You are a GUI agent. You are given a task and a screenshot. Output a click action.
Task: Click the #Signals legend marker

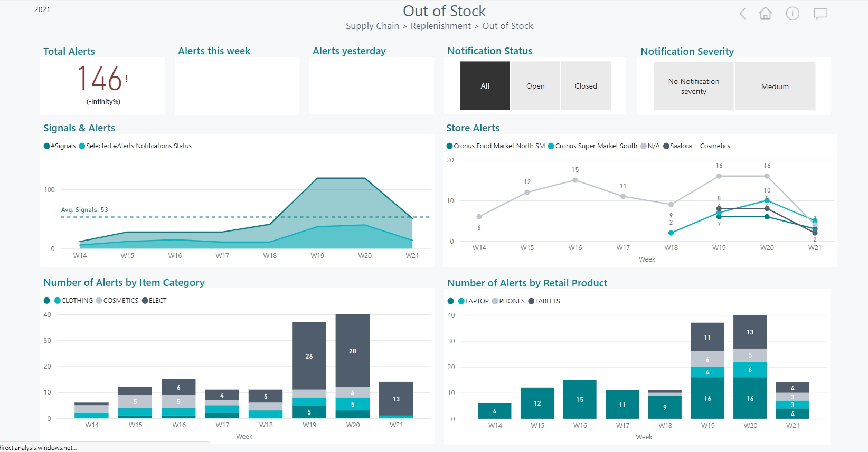coord(47,146)
